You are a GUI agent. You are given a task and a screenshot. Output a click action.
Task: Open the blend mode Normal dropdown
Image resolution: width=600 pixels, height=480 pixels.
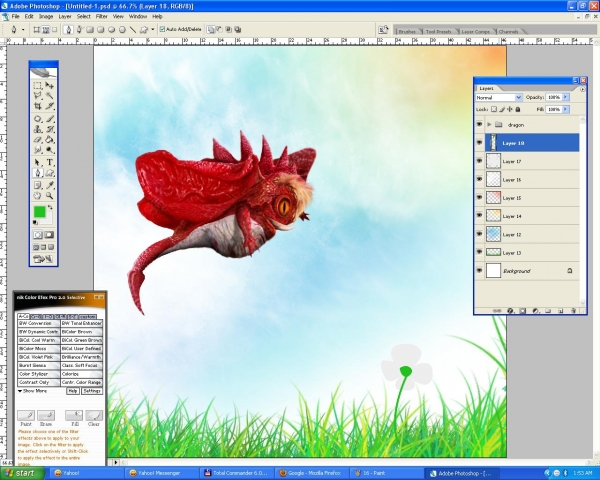[499, 97]
